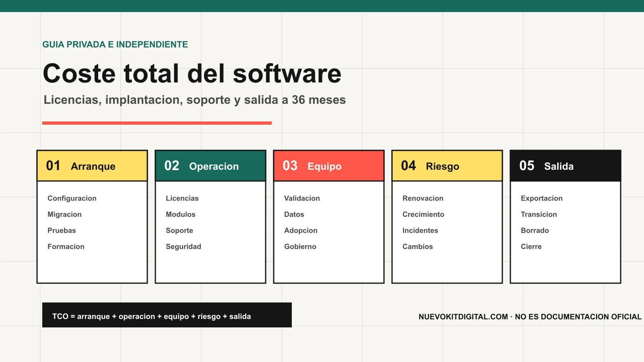This screenshot has height=362, width=644.
Task: Click the 'Validacion' item
Action: click(x=302, y=198)
